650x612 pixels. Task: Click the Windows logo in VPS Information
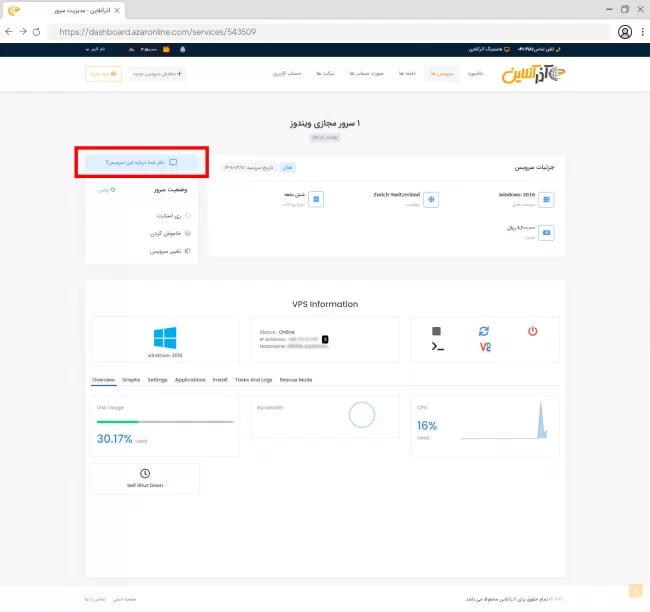165,338
